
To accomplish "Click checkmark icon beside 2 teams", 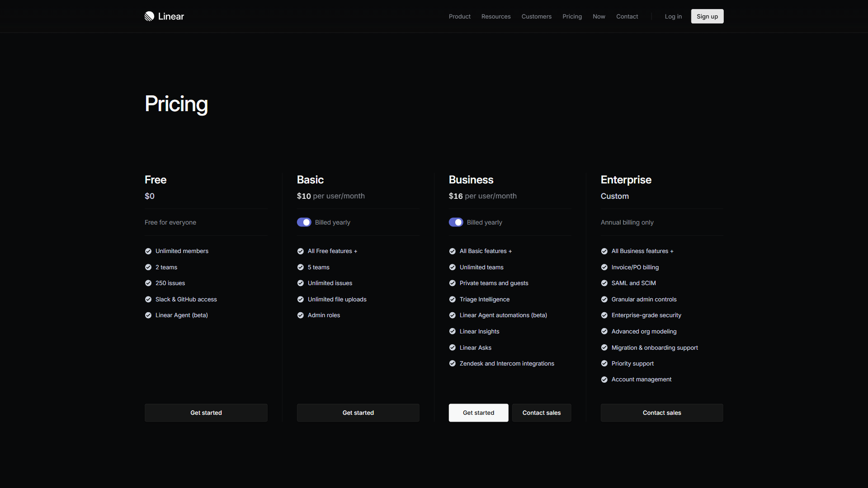I will point(148,267).
